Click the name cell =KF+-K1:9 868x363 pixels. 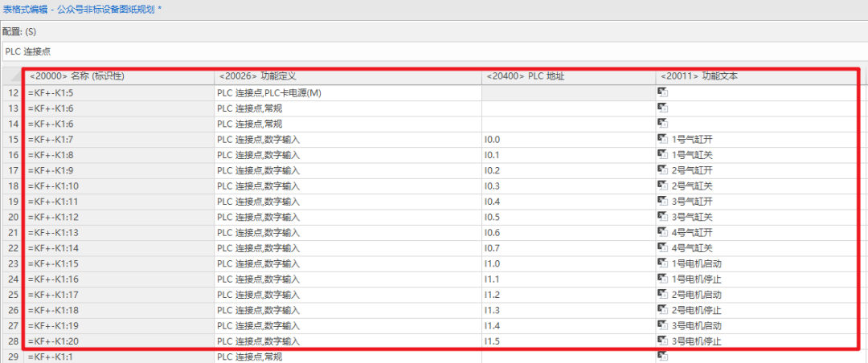(x=119, y=170)
